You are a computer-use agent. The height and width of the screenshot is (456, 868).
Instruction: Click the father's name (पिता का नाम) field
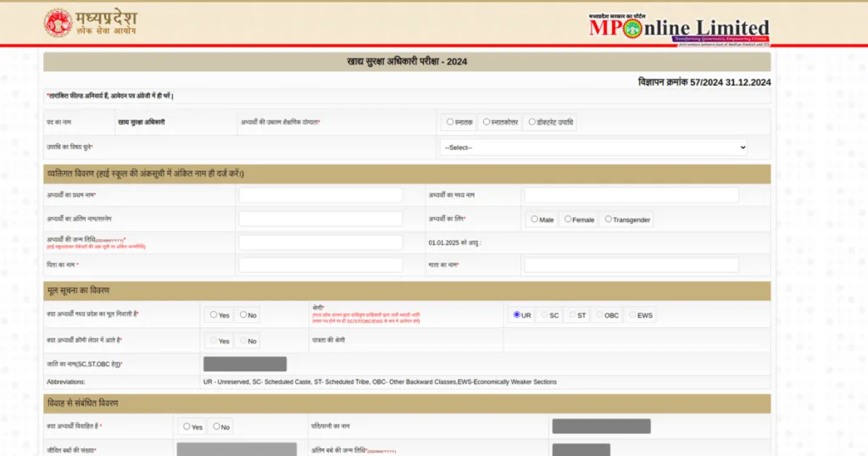coord(320,265)
